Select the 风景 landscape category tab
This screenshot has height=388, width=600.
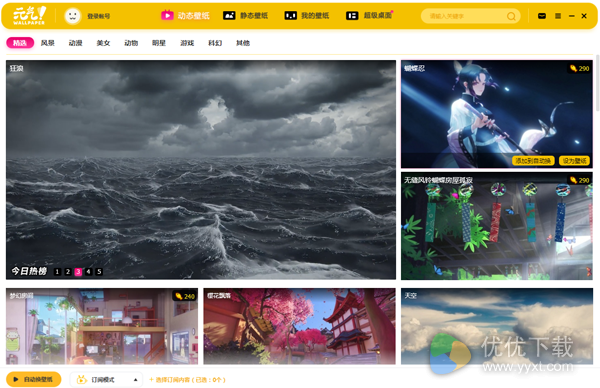[48, 43]
